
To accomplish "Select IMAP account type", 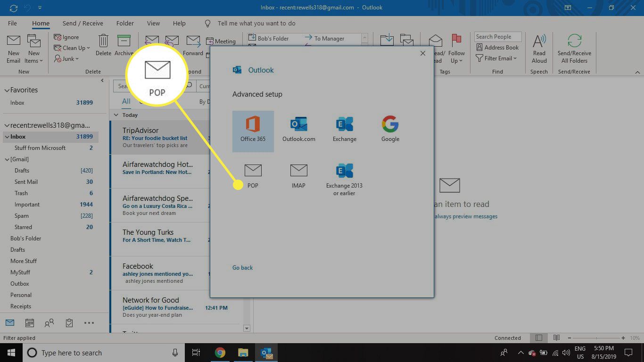I will click(x=298, y=176).
